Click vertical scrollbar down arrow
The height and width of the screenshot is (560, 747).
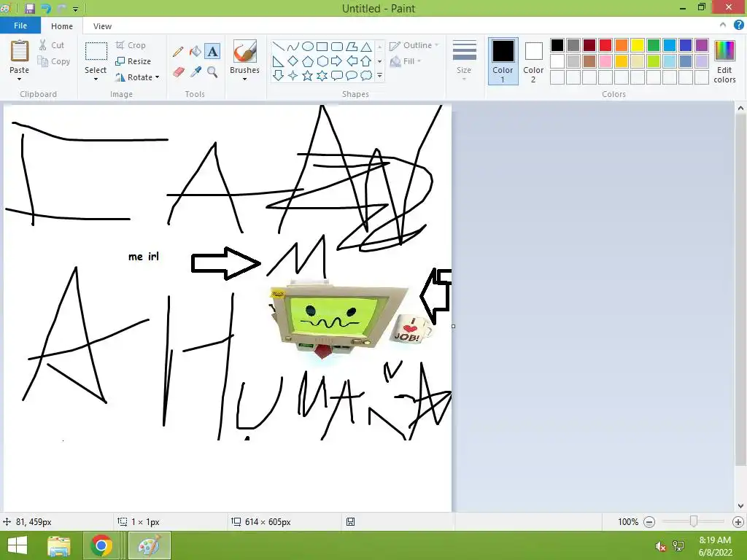pyautogui.click(x=740, y=506)
